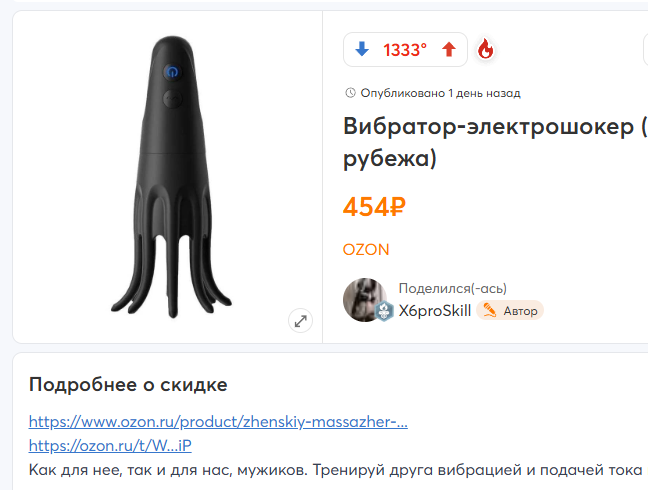
Task: Open X6proSkill user profile
Action: 434,311
